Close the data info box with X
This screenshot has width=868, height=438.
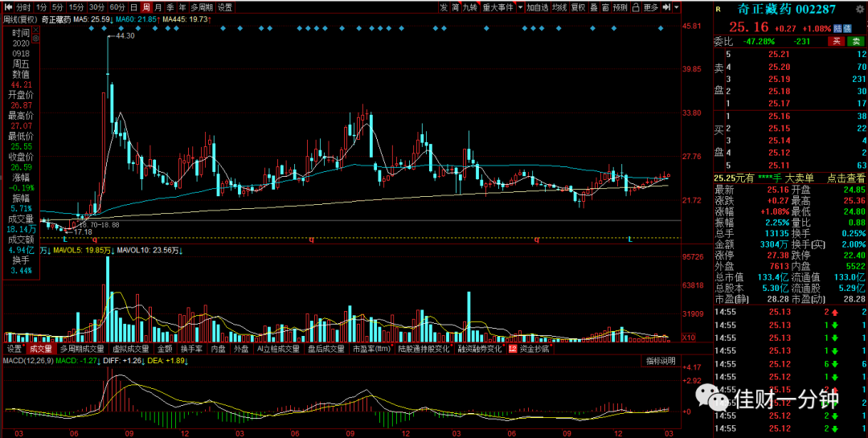click(x=35, y=31)
